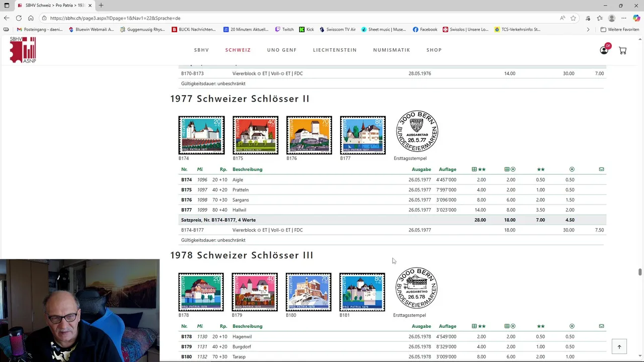Open the browser profile avatar
The image size is (644, 362).
coord(612,18)
